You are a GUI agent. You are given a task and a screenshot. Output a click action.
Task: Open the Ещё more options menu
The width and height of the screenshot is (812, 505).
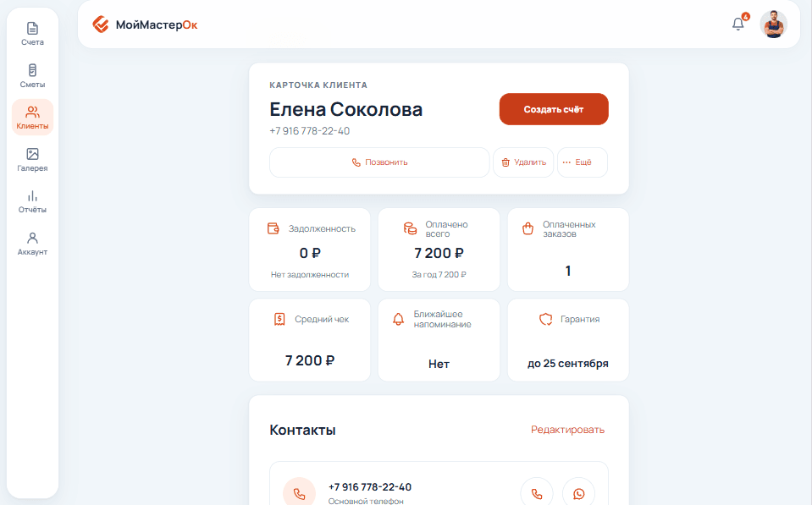click(x=582, y=162)
